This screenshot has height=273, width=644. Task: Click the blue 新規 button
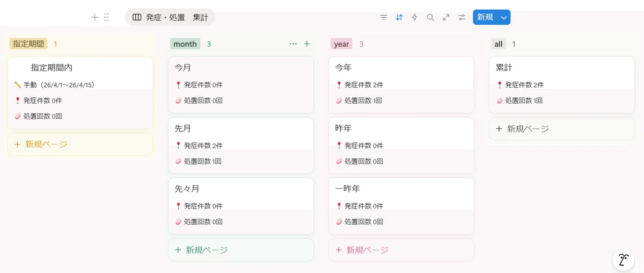point(485,17)
